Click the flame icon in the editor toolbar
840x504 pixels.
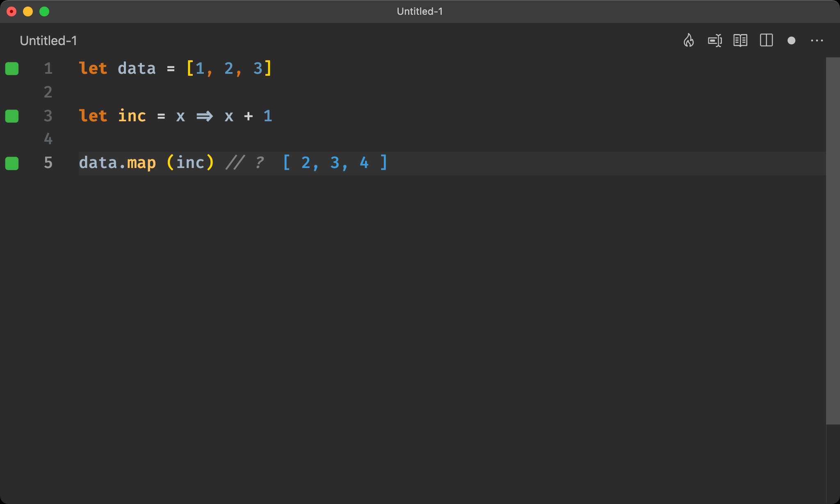click(x=689, y=41)
